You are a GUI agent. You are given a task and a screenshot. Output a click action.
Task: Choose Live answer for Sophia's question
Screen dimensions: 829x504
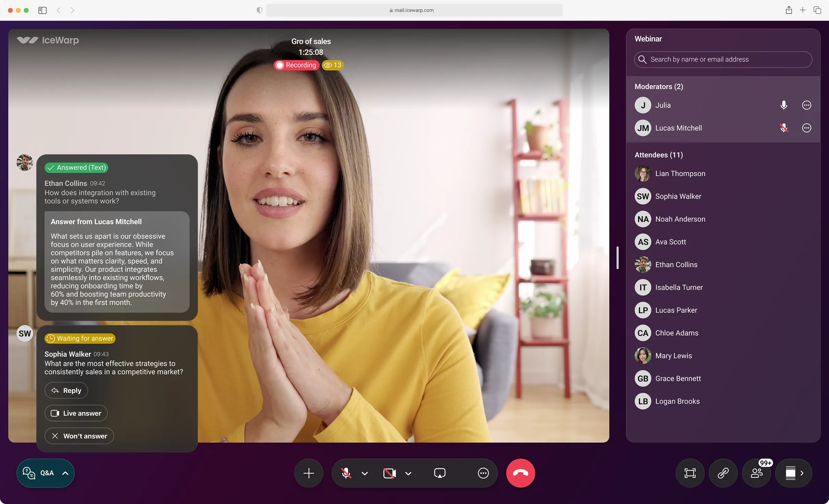[x=76, y=413]
